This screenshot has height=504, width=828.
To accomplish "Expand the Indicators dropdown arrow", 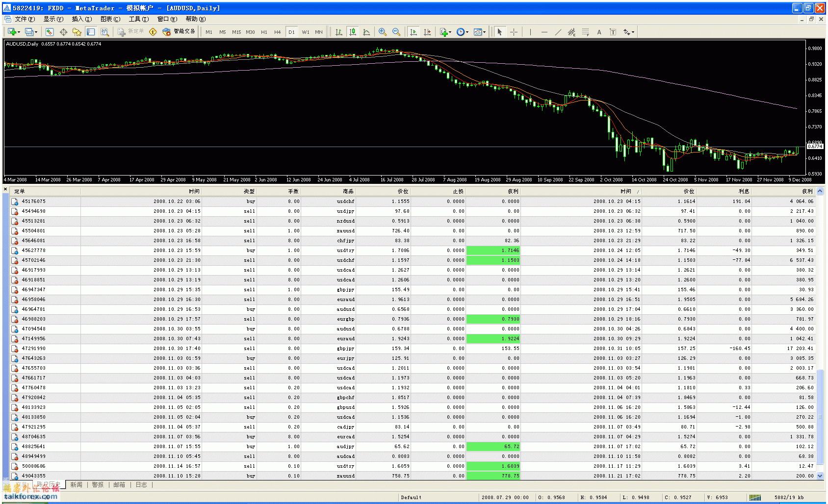I will (450, 32).
